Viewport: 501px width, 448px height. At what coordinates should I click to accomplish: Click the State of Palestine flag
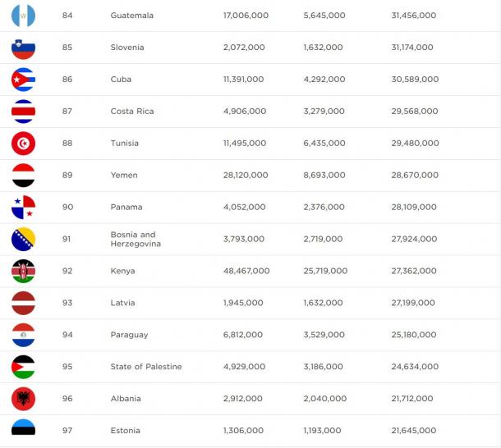[x=23, y=367]
